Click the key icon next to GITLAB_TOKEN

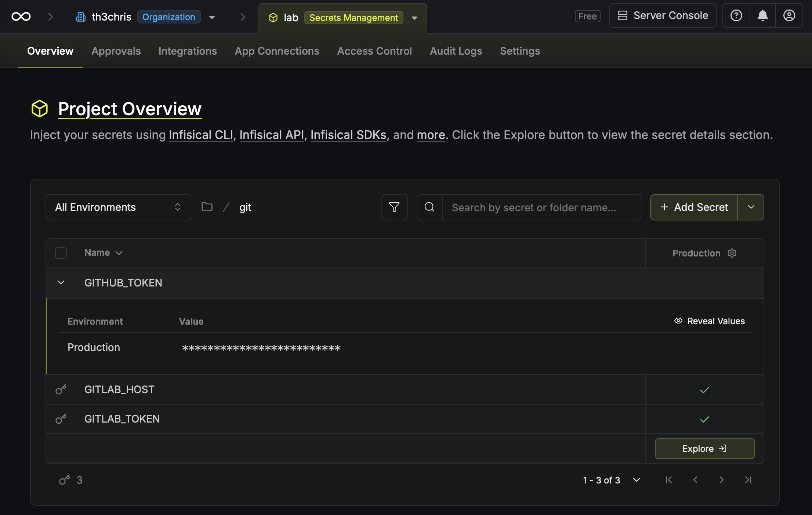pos(61,419)
